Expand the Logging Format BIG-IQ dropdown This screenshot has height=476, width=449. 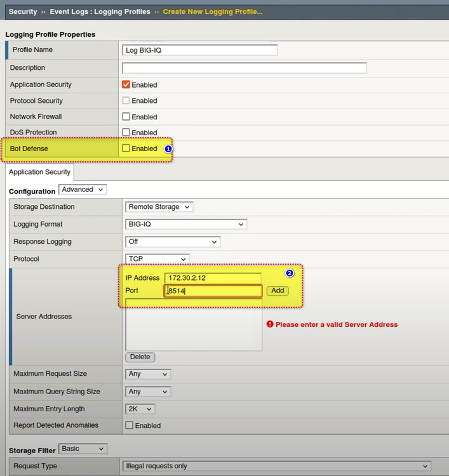tap(186, 224)
